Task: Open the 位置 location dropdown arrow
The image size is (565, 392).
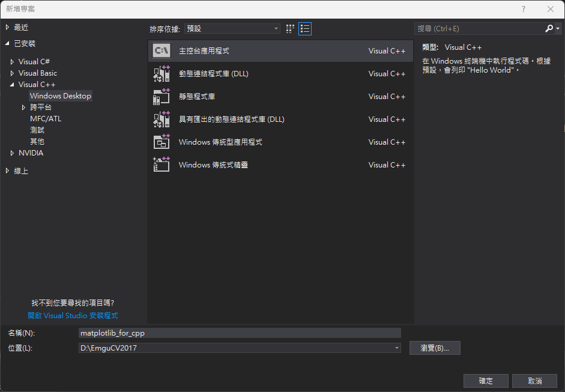Action: pos(396,348)
